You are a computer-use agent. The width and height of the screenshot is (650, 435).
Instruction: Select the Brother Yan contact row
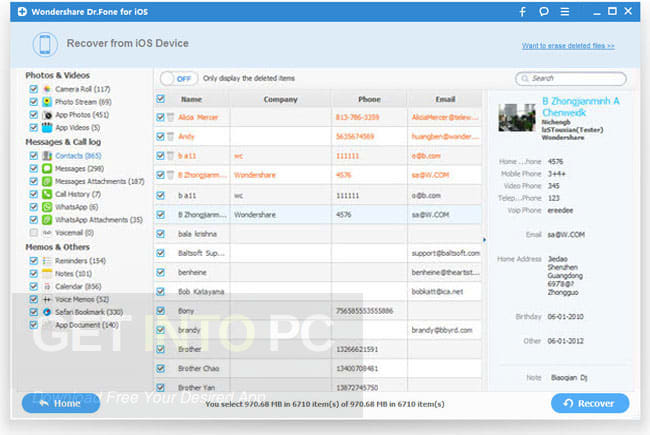pyautogui.click(x=318, y=387)
